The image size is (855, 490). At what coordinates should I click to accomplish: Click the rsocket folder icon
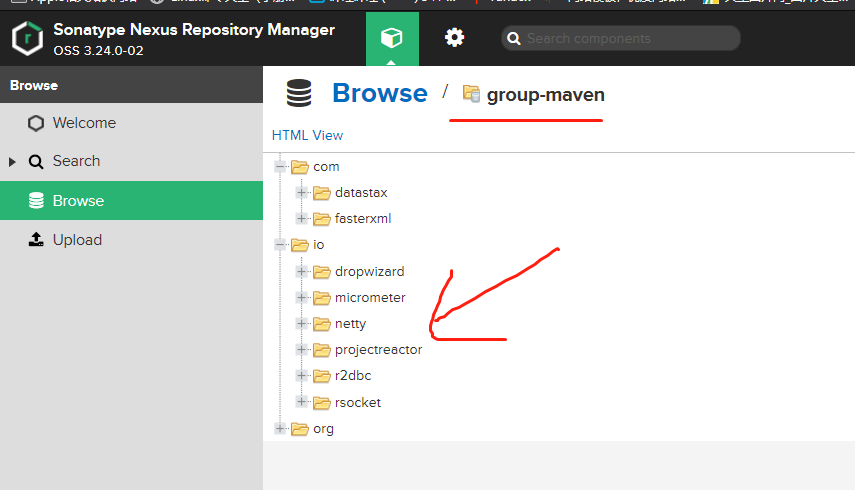click(x=322, y=403)
